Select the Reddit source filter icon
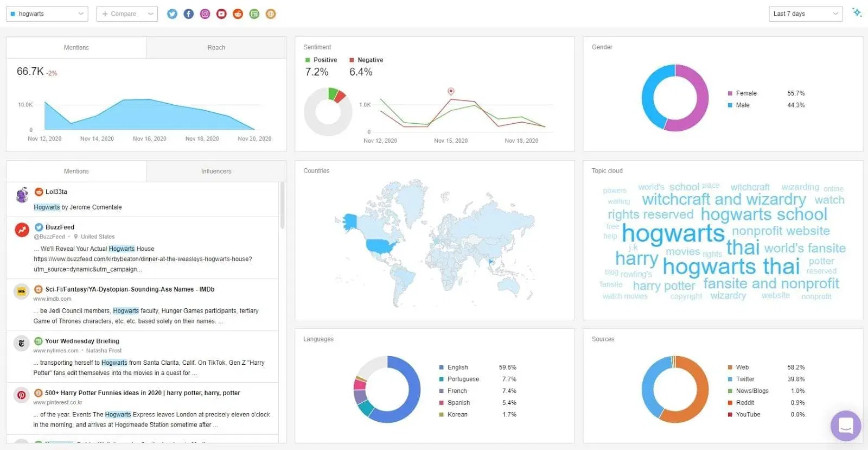 [x=238, y=14]
